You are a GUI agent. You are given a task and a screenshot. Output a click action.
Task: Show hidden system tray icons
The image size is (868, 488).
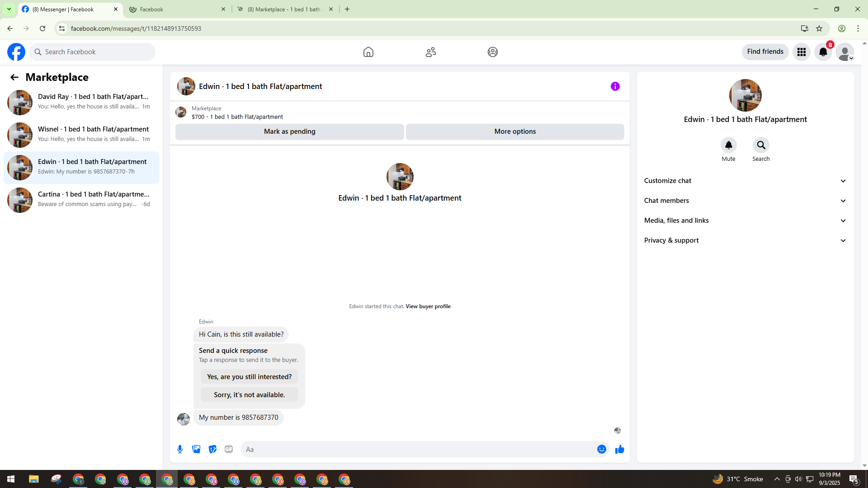click(777, 479)
